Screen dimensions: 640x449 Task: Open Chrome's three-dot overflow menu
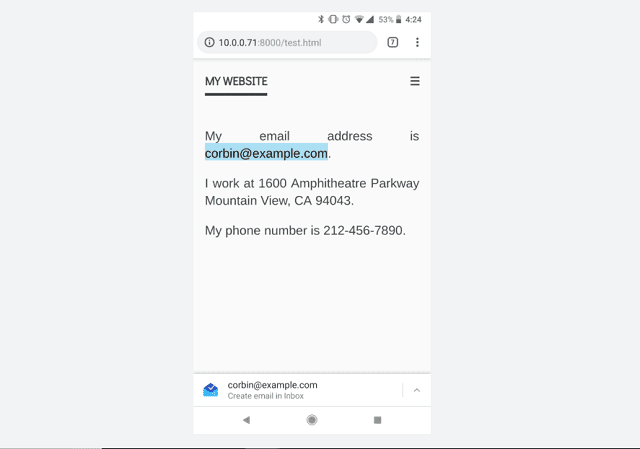click(417, 42)
